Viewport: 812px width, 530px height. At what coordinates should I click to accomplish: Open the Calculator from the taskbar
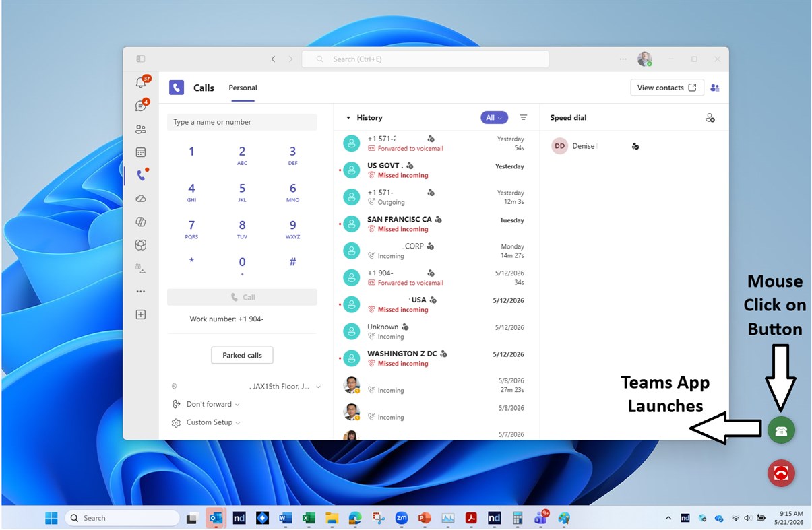click(518, 518)
